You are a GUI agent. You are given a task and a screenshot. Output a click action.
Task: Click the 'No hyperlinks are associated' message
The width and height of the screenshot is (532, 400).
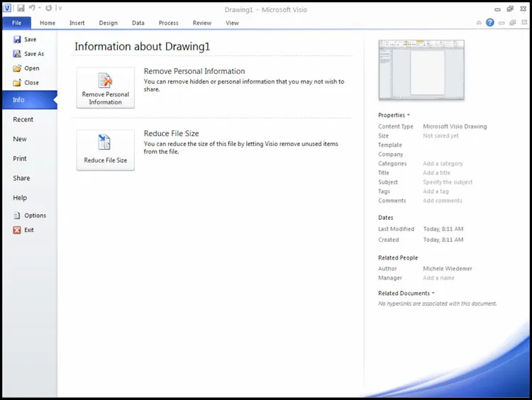tap(438, 304)
